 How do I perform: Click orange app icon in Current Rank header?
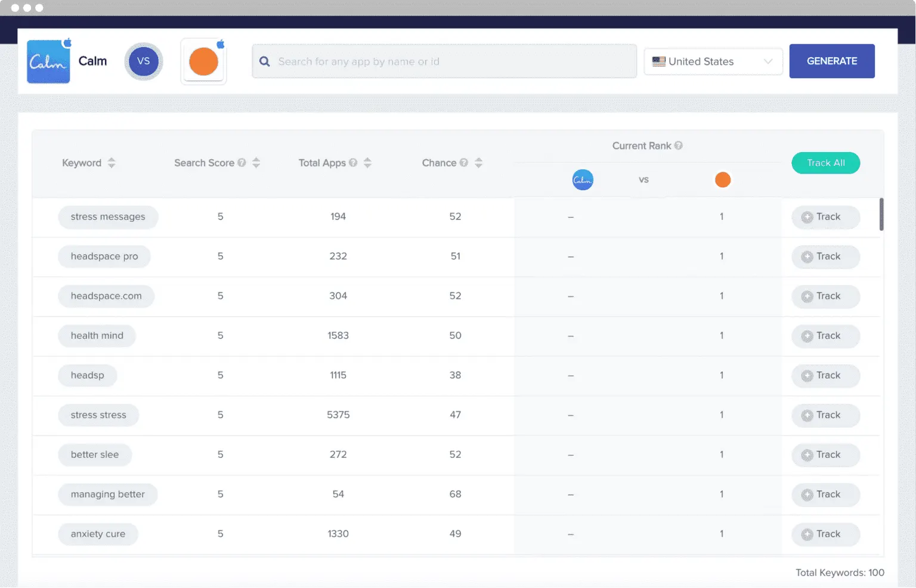723,180
